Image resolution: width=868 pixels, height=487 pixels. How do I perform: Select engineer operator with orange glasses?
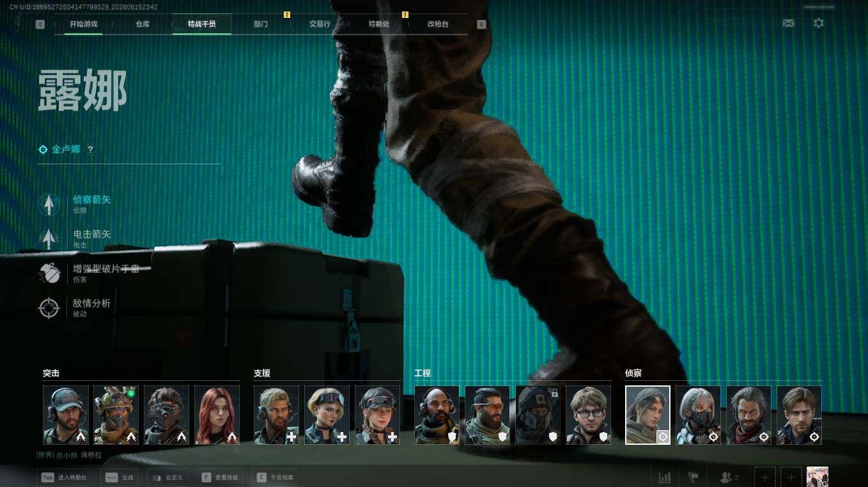pos(488,415)
